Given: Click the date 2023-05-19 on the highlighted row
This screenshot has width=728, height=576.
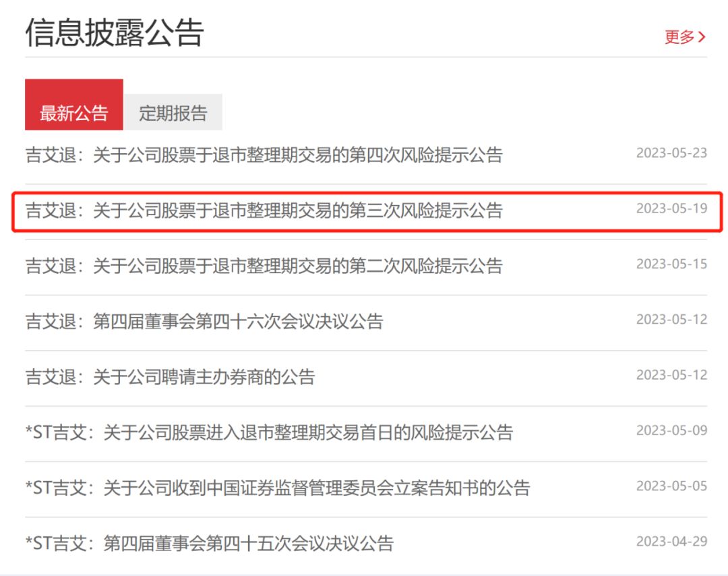Looking at the screenshot, I should [x=672, y=209].
